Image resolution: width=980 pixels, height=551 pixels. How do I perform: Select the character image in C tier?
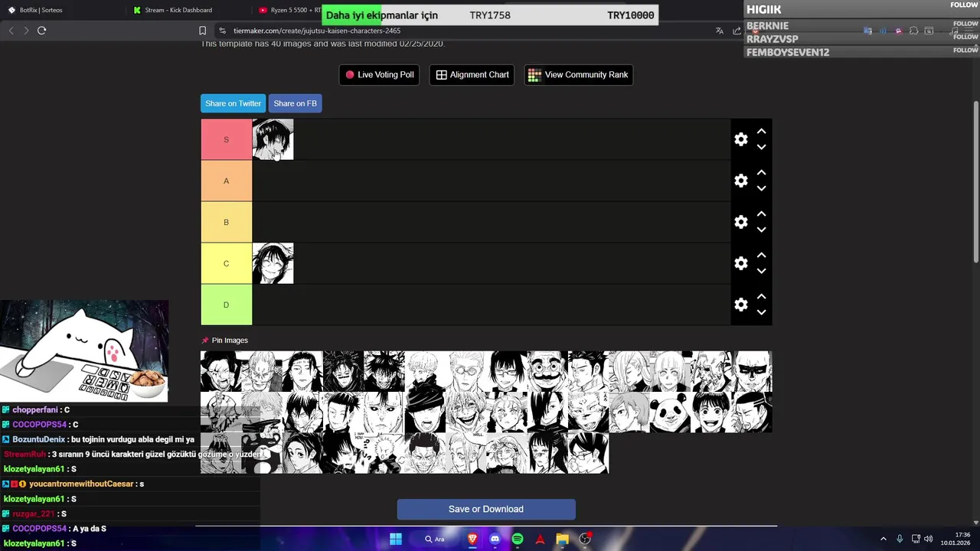(273, 263)
